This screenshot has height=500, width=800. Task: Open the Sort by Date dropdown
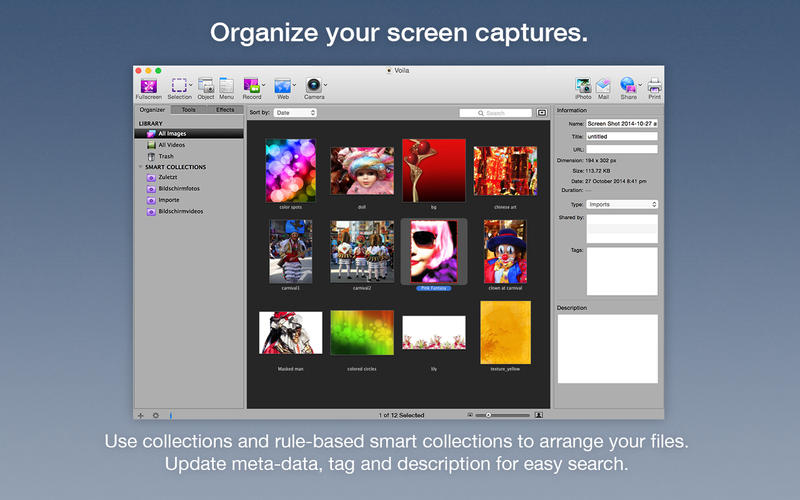(295, 113)
